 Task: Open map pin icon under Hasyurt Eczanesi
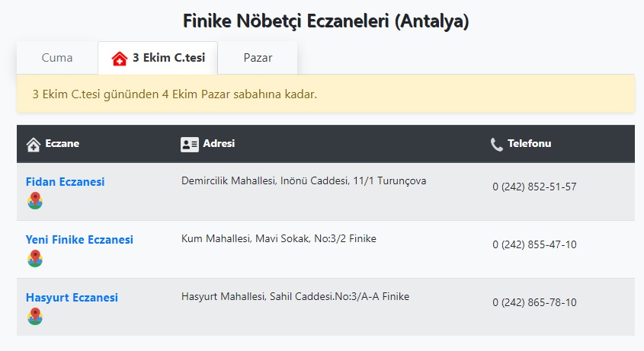pos(35,317)
